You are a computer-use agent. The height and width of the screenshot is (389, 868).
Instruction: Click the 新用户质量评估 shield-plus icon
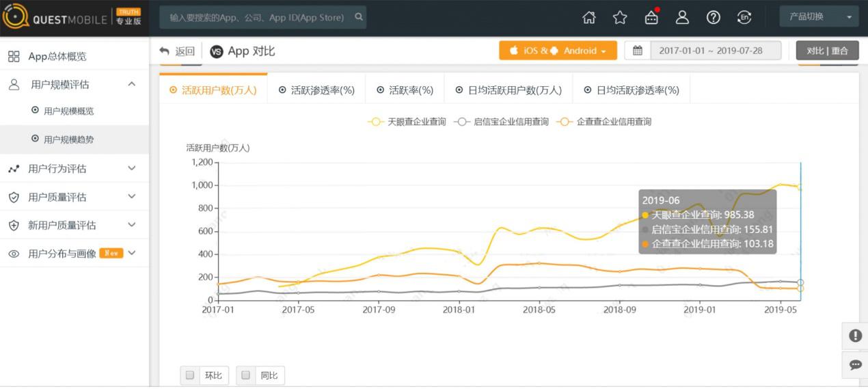point(14,225)
